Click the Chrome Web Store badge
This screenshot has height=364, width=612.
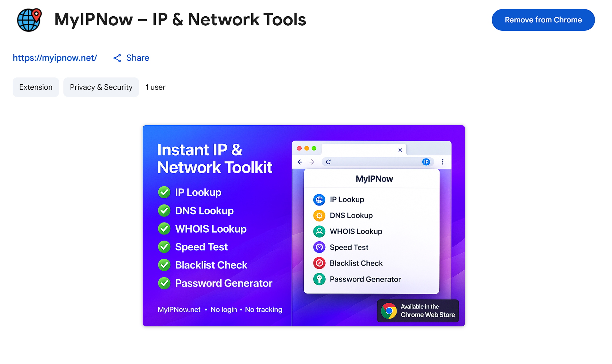pyautogui.click(x=418, y=311)
